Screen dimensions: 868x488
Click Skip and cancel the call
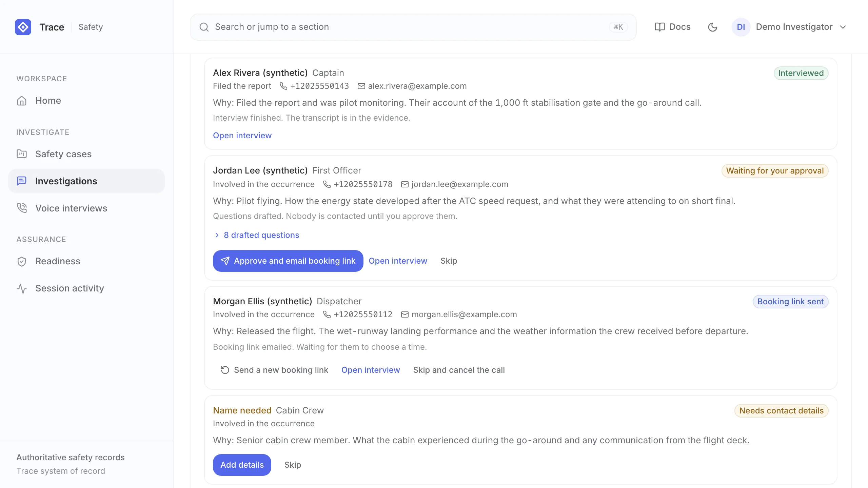tap(459, 370)
